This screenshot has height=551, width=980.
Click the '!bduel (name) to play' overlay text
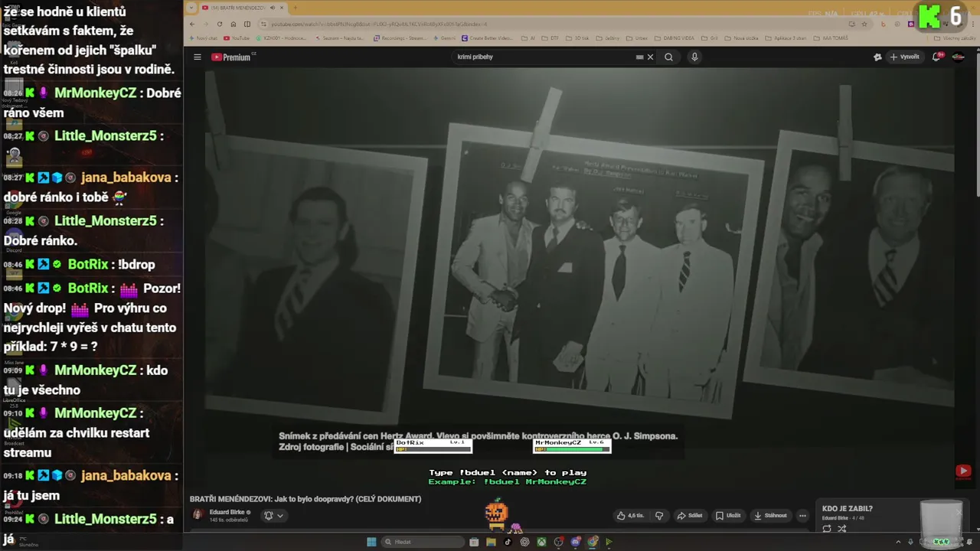click(x=508, y=473)
